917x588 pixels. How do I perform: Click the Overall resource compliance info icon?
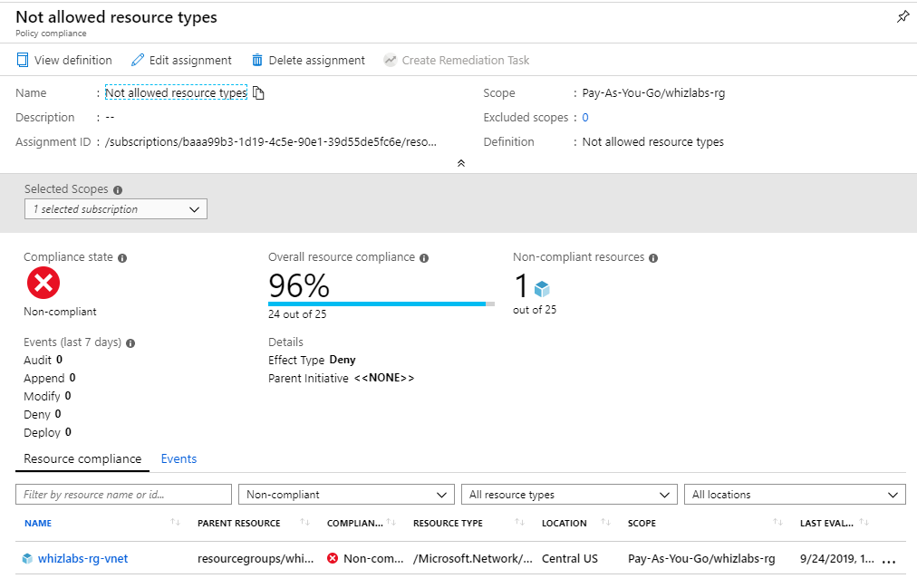click(424, 258)
